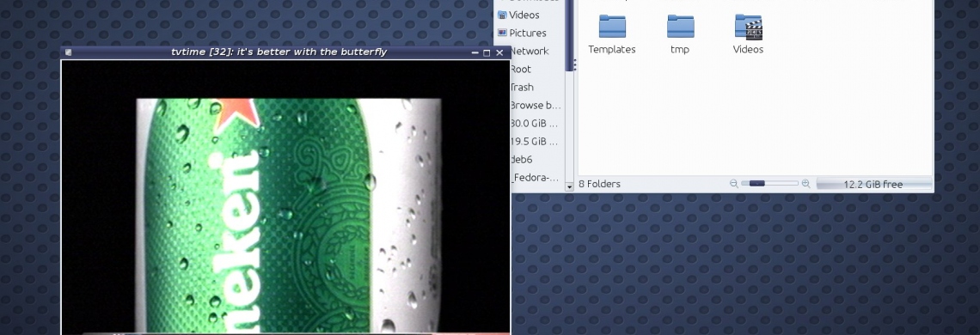Click the 8 Folders status text
Image resolution: width=980 pixels, height=335 pixels.
point(599,184)
